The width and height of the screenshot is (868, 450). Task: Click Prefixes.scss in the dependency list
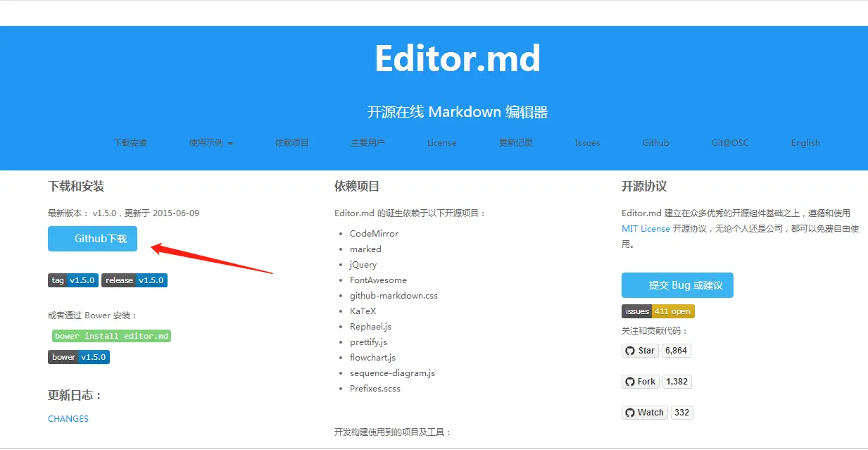375,389
